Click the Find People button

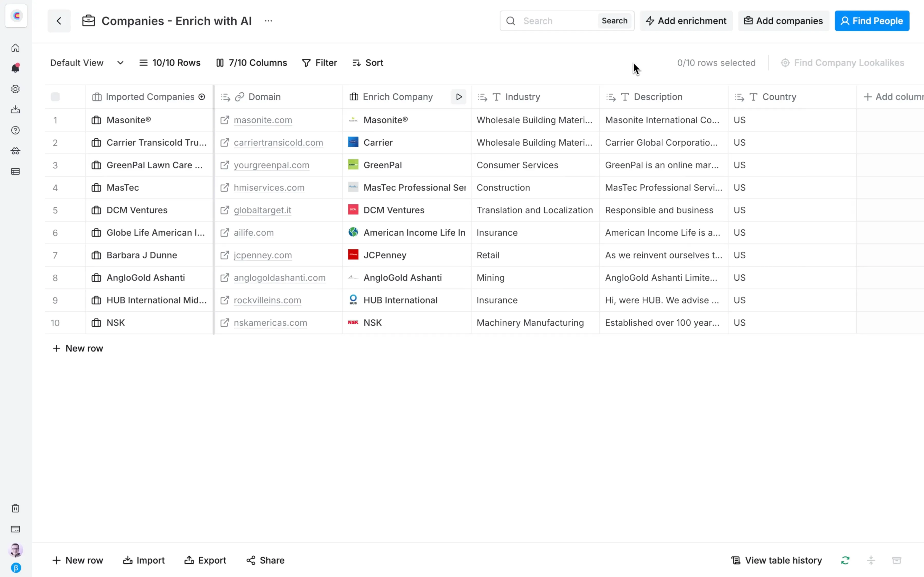click(872, 21)
